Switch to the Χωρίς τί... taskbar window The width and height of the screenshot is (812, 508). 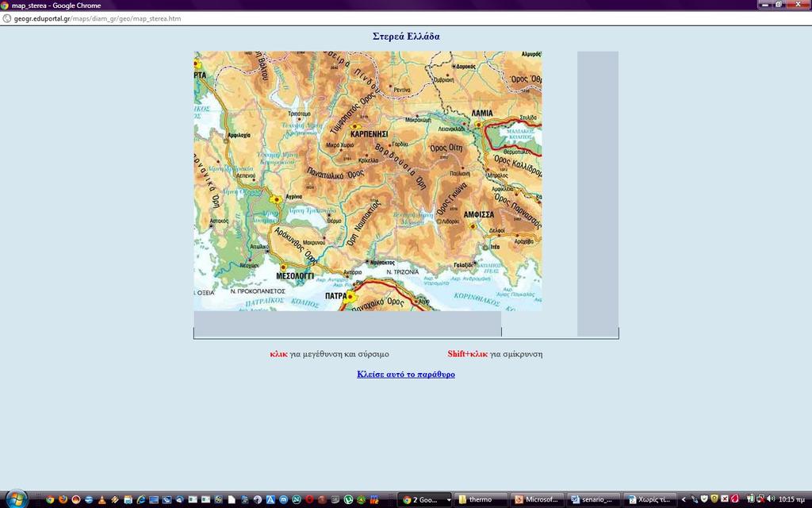pos(650,500)
